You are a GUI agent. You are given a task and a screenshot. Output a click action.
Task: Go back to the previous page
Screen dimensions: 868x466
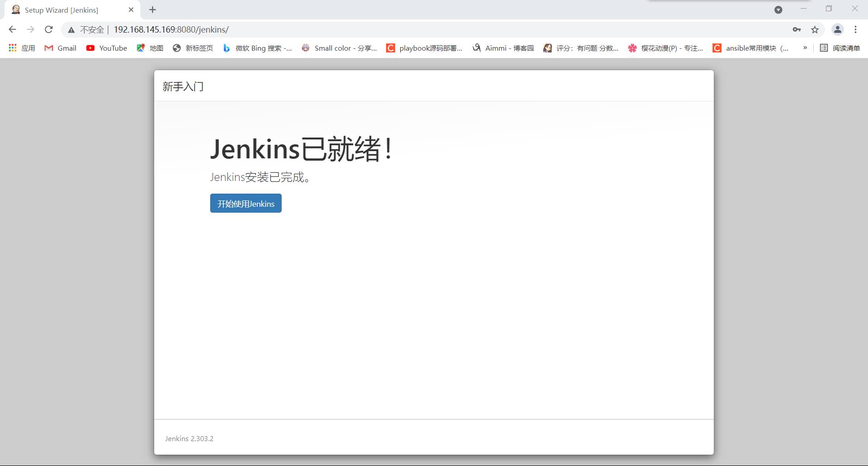pos(12,29)
